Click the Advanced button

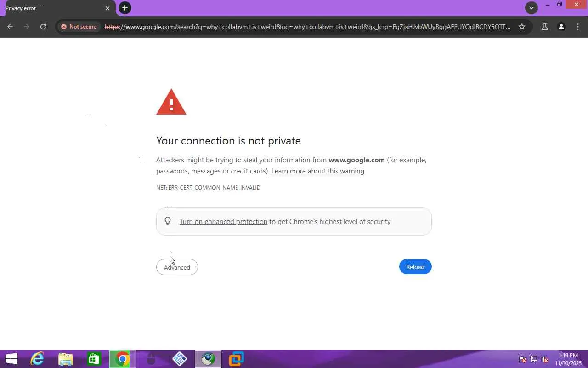(177, 267)
